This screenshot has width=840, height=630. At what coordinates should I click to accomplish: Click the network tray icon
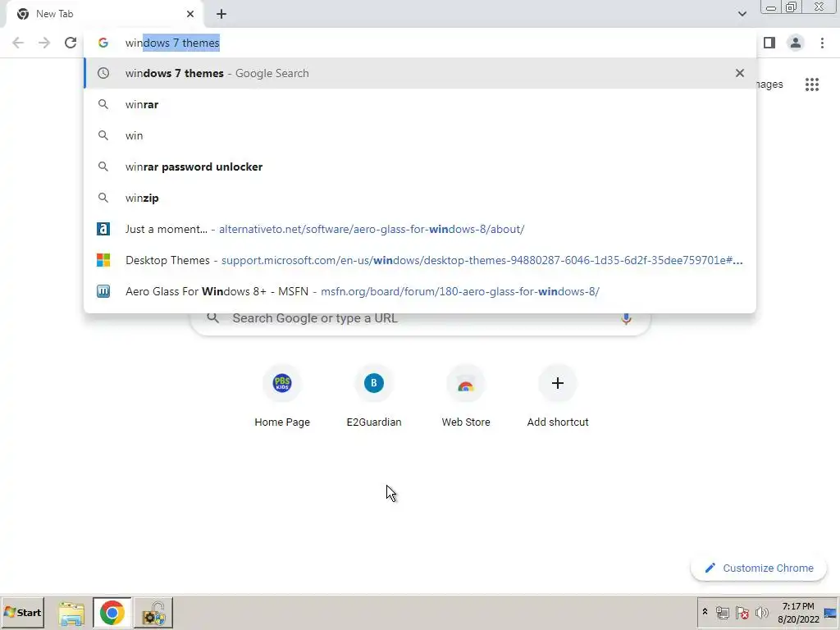[x=722, y=613]
